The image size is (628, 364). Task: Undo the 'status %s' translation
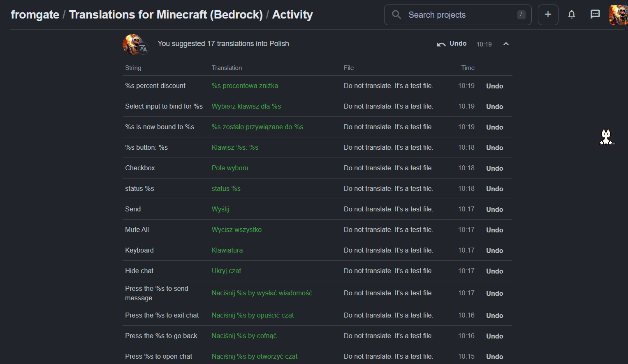(x=494, y=189)
